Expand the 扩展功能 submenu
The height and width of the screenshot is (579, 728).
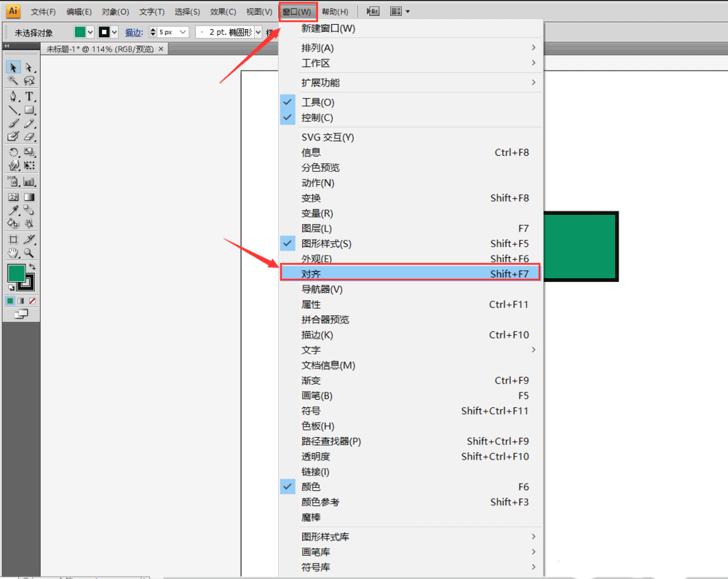[x=411, y=82]
